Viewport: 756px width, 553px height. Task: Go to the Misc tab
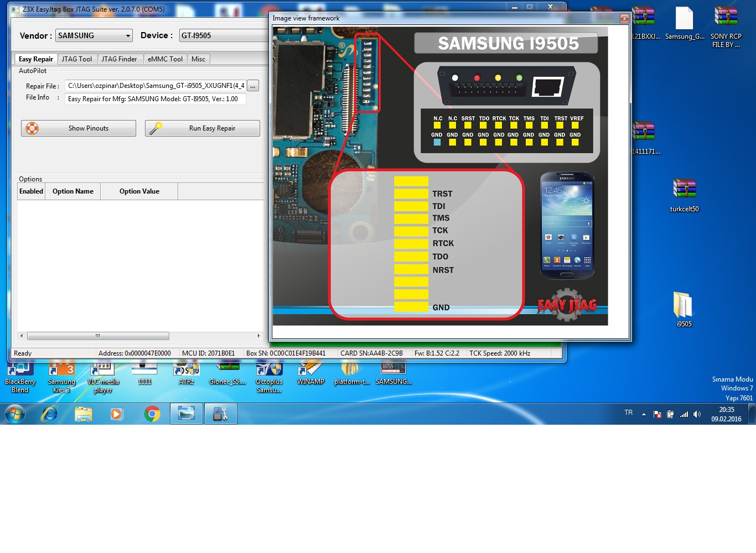[198, 59]
